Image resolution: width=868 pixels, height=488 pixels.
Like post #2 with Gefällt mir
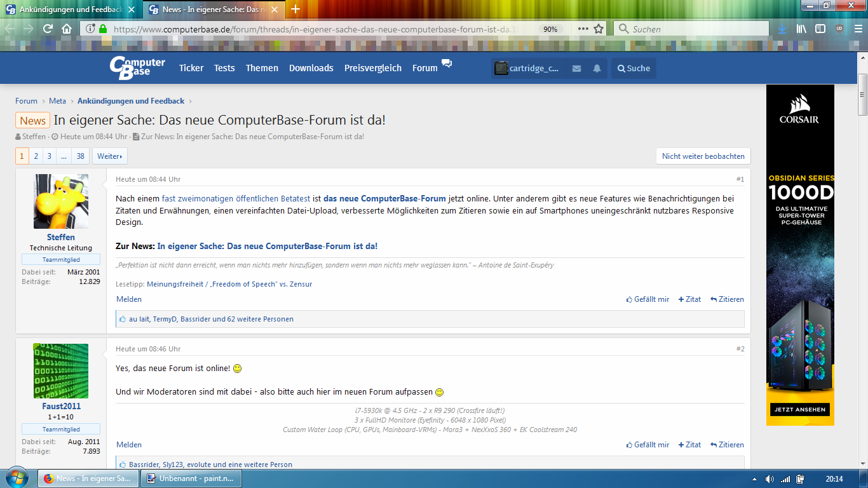pyautogui.click(x=648, y=445)
